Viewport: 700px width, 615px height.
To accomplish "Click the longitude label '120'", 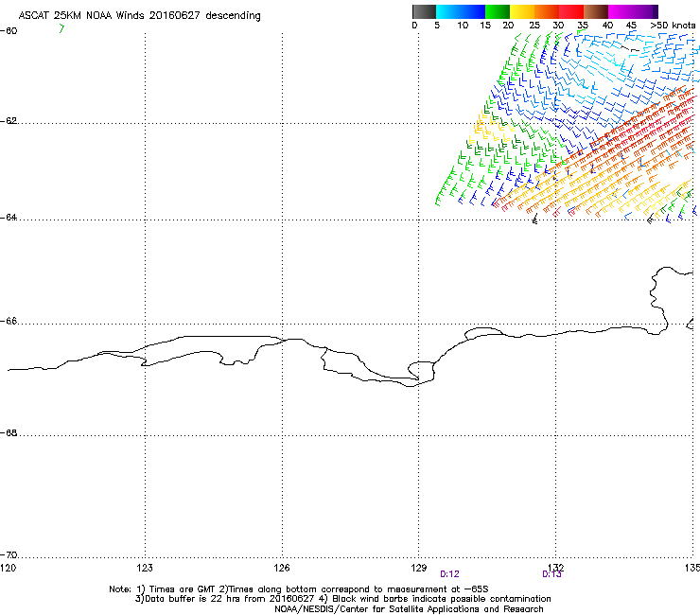I will [8, 567].
